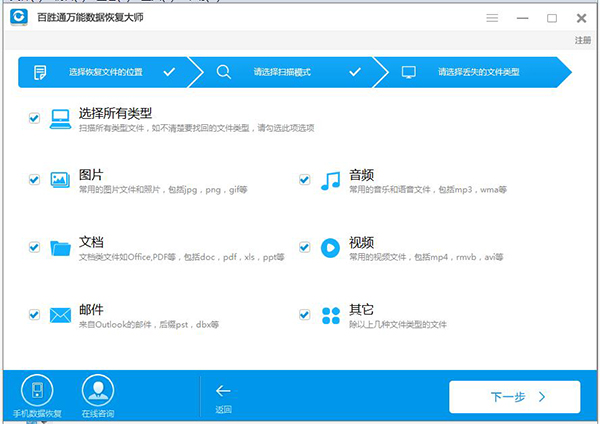Toggle the 视频 checkbox
600x424 pixels.
(x=305, y=247)
